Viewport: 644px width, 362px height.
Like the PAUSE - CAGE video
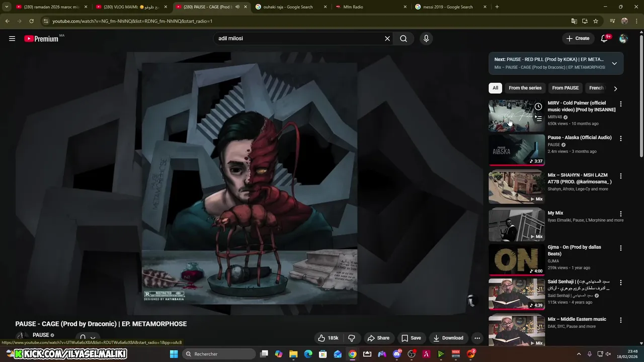328,338
